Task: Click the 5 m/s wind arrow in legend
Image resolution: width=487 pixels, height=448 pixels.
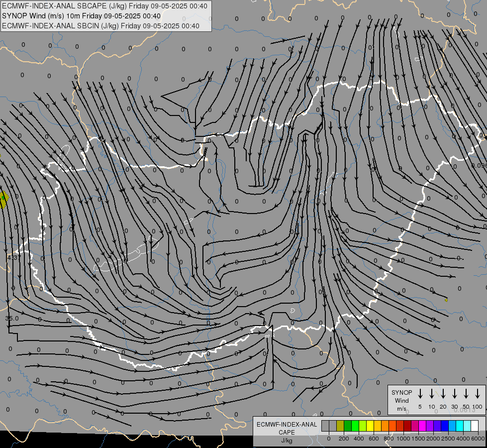Action: 420,393
